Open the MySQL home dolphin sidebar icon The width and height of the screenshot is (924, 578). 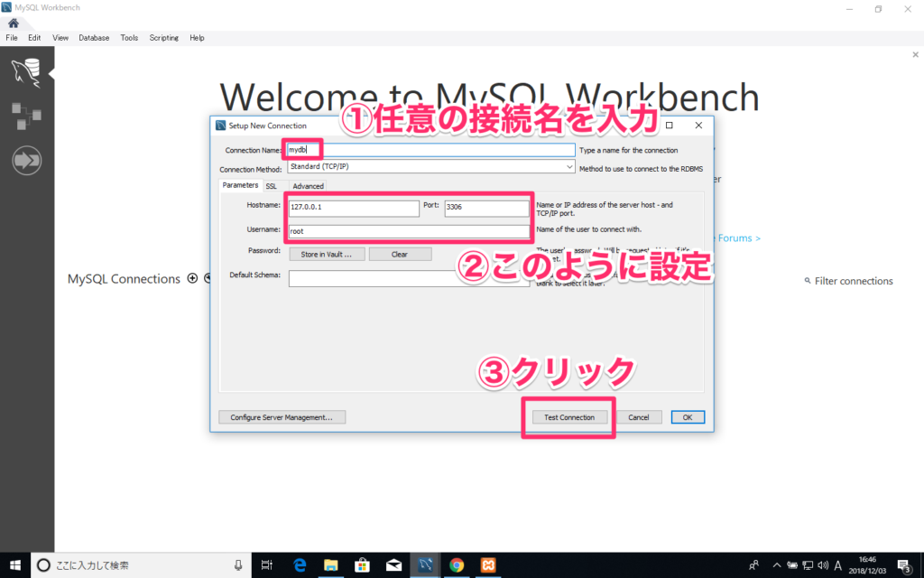tap(26, 72)
